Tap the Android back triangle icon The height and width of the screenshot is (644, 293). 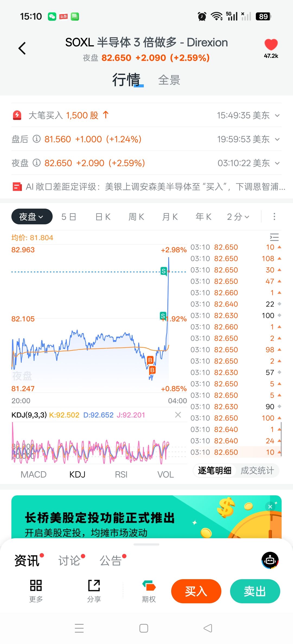[208, 628]
